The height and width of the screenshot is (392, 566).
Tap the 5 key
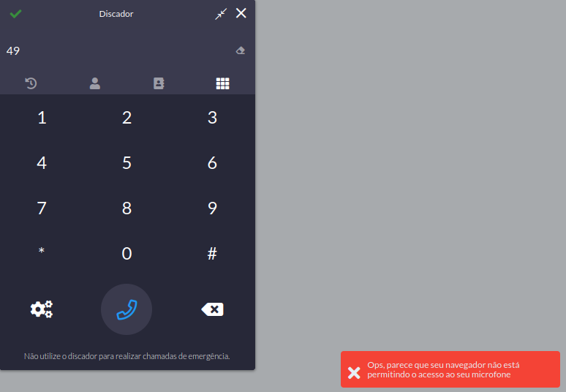click(x=127, y=163)
